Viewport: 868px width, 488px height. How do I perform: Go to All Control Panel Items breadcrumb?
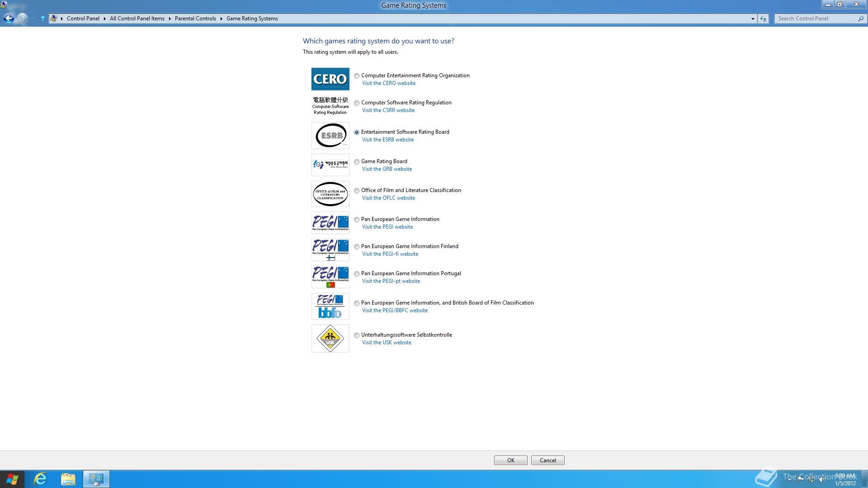coord(137,19)
